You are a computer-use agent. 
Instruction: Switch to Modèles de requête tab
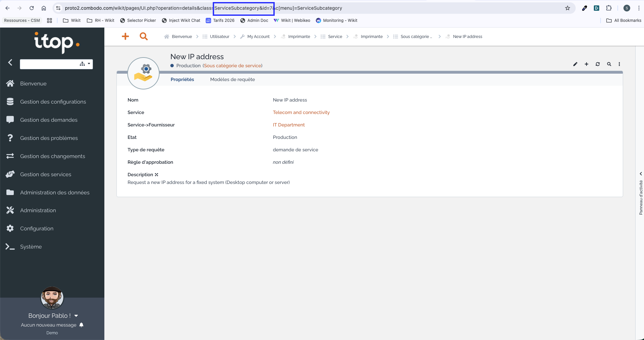233,79
